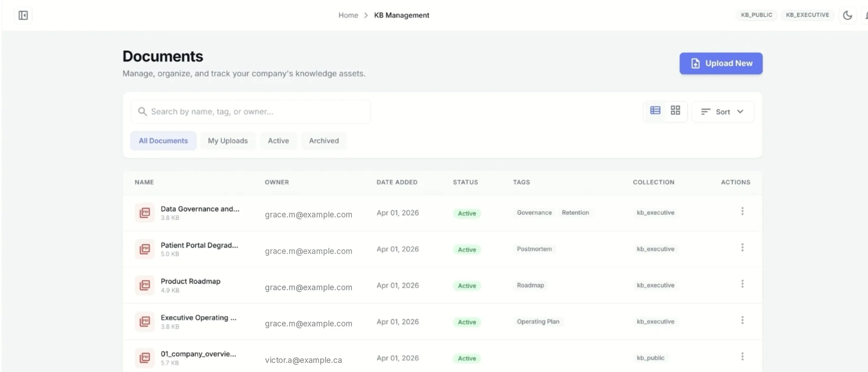Open actions menu for Patient Portal row
Image resolution: width=868 pixels, height=372 pixels.
pyautogui.click(x=742, y=247)
